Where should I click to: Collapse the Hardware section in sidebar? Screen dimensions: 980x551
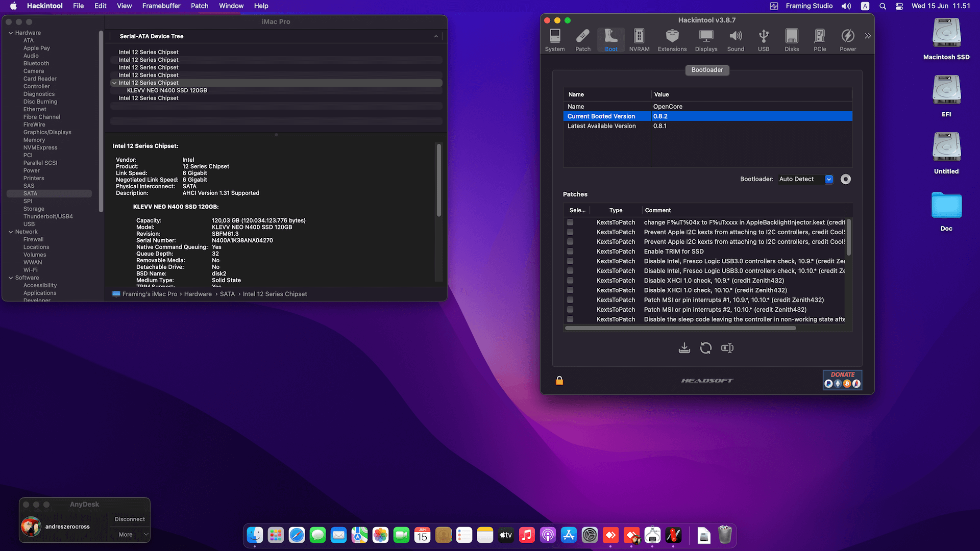click(11, 33)
